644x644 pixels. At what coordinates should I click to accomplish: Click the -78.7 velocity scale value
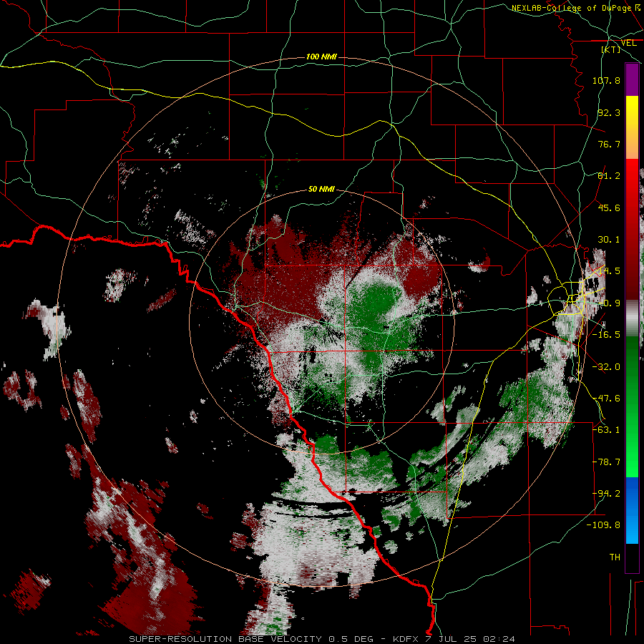[606, 462]
